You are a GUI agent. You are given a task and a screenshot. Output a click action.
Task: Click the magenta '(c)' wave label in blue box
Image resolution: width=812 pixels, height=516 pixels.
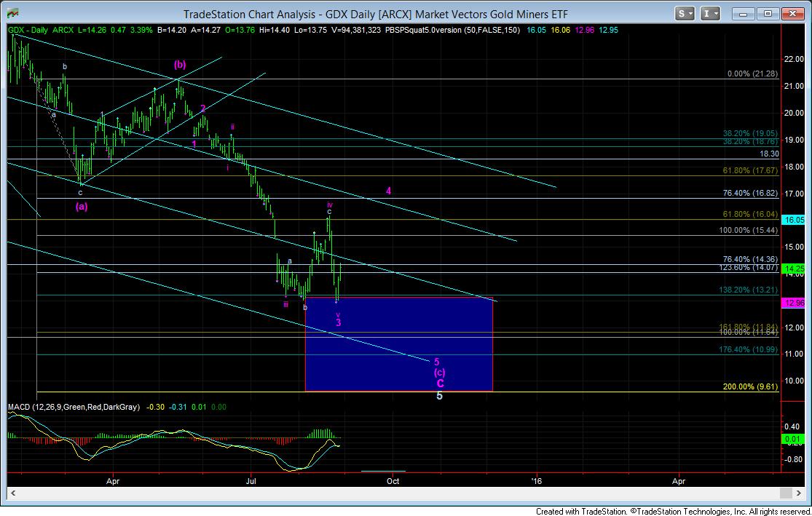[x=439, y=373]
